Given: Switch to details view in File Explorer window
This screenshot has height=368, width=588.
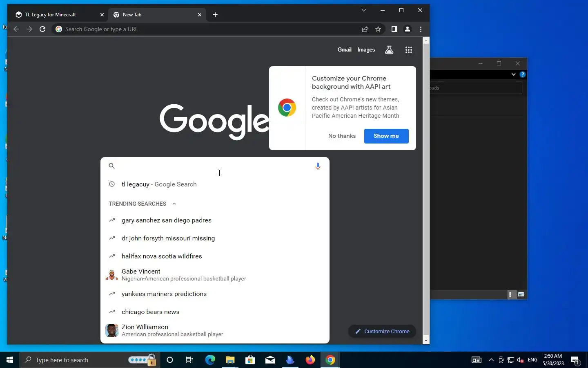Looking at the screenshot, I should (x=511, y=294).
